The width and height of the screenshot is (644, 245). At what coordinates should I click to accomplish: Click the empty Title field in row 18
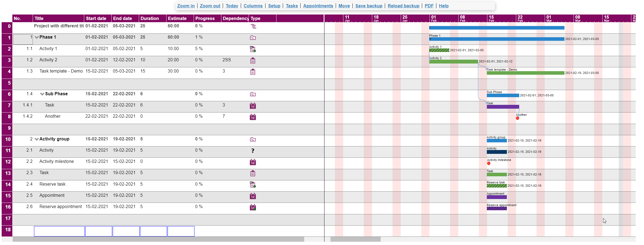coord(59,231)
